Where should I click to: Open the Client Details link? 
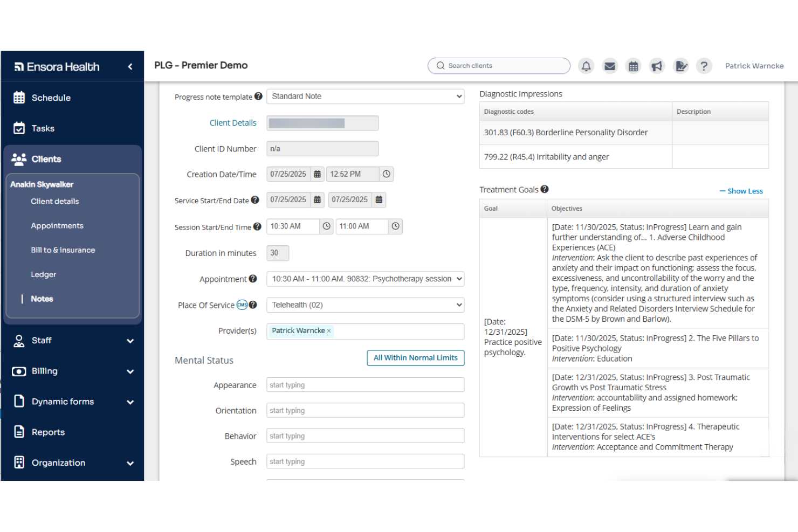click(233, 123)
